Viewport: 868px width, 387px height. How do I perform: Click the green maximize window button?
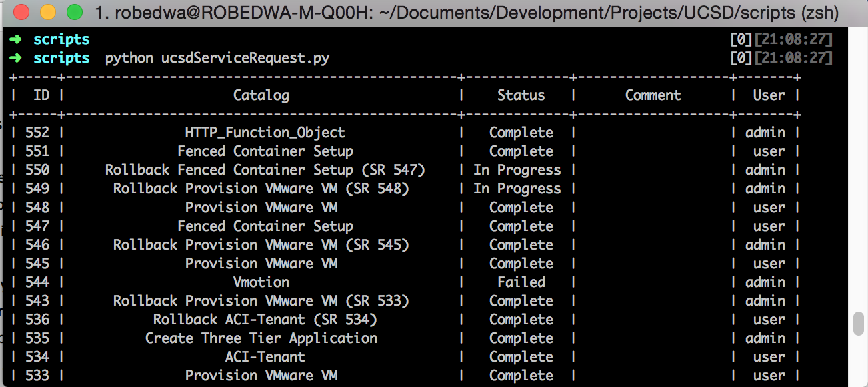(x=75, y=13)
